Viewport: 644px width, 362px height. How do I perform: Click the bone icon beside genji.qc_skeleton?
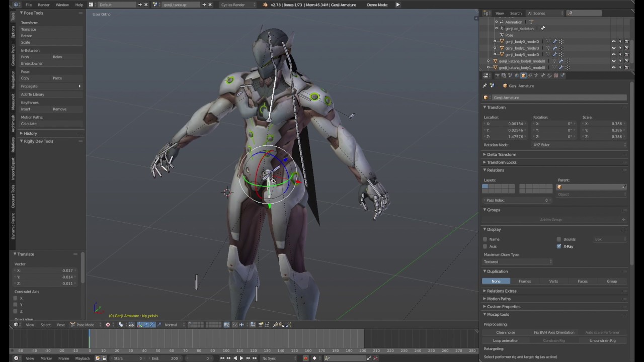click(543, 29)
